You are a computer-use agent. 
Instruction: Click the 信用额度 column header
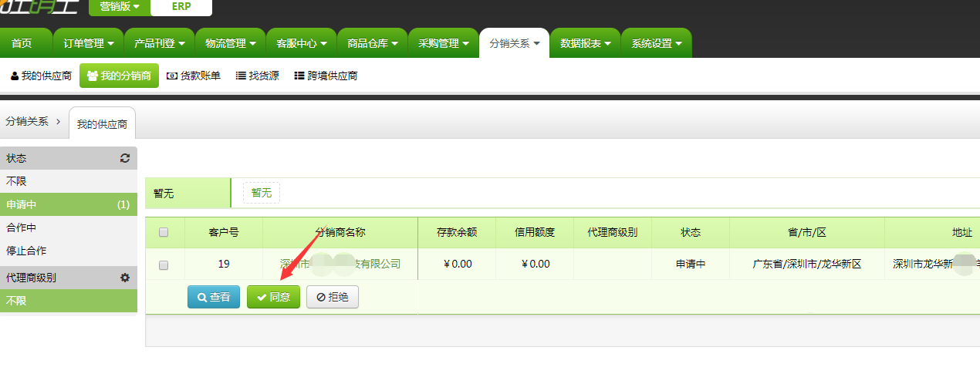coord(535,232)
